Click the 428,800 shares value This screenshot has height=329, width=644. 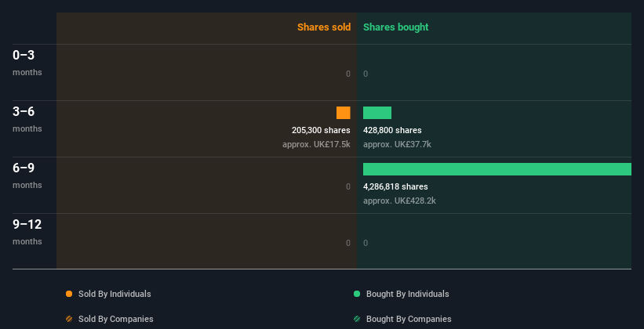tap(392, 130)
